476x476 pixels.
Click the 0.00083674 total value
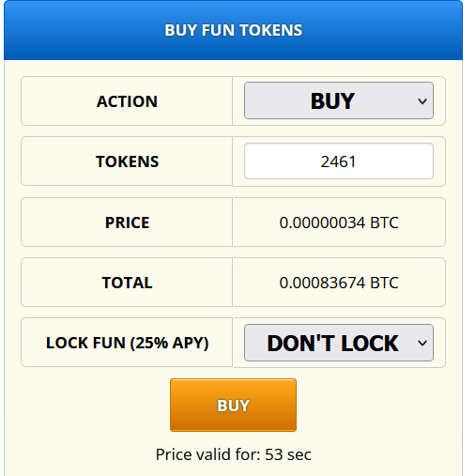(x=322, y=283)
